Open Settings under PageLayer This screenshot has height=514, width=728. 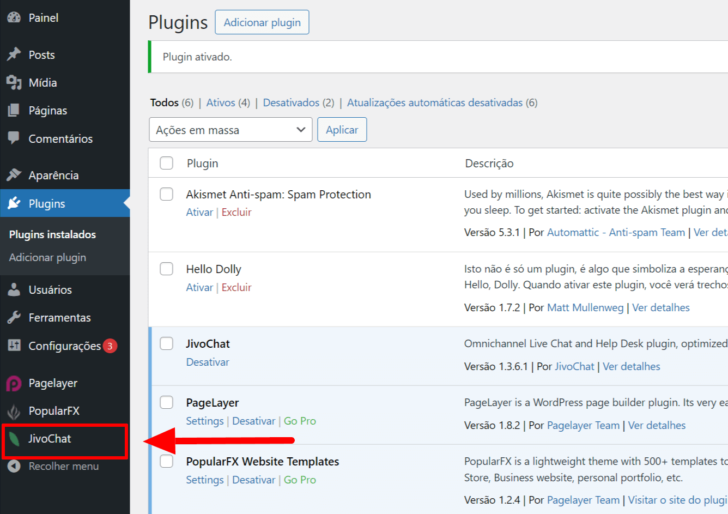click(x=205, y=421)
